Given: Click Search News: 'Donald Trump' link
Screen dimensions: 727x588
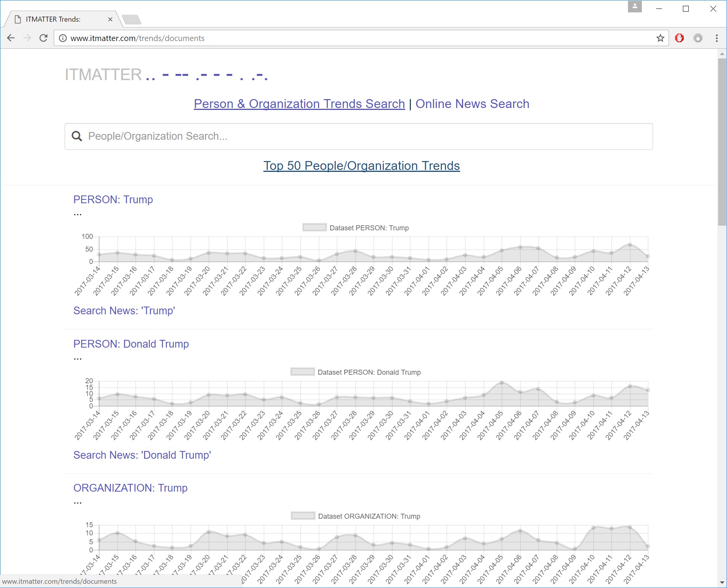Looking at the screenshot, I should (142, 455).
